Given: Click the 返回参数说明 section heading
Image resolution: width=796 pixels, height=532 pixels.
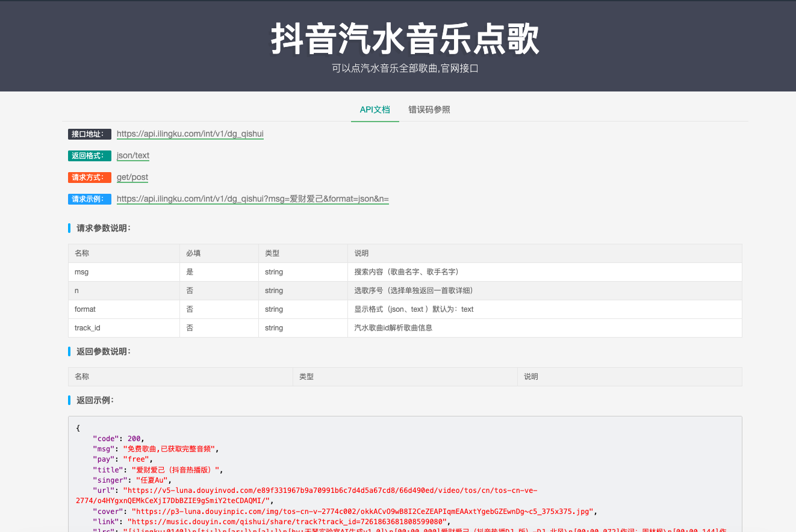Looking at the screenshot, I should [103, 351].
